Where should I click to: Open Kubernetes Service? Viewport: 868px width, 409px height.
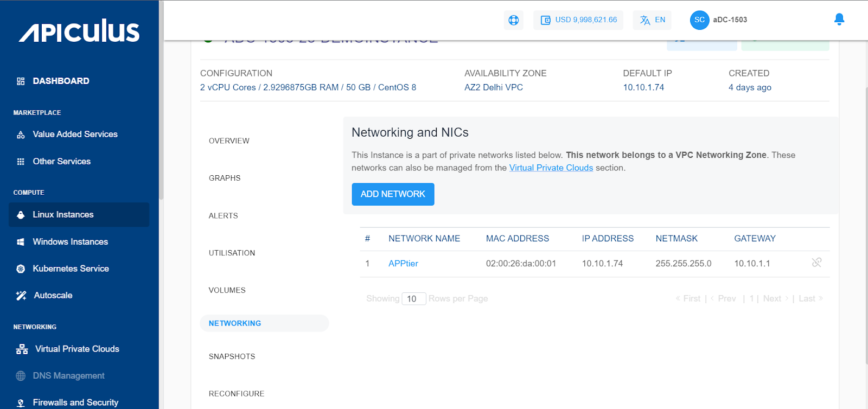[x=71, y=269]
